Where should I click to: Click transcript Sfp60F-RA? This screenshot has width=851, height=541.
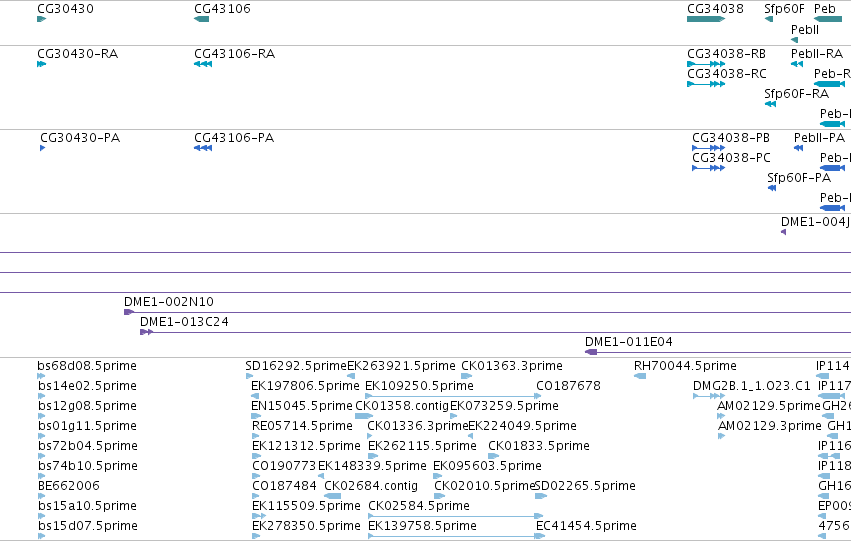click(x=796, y=94)
